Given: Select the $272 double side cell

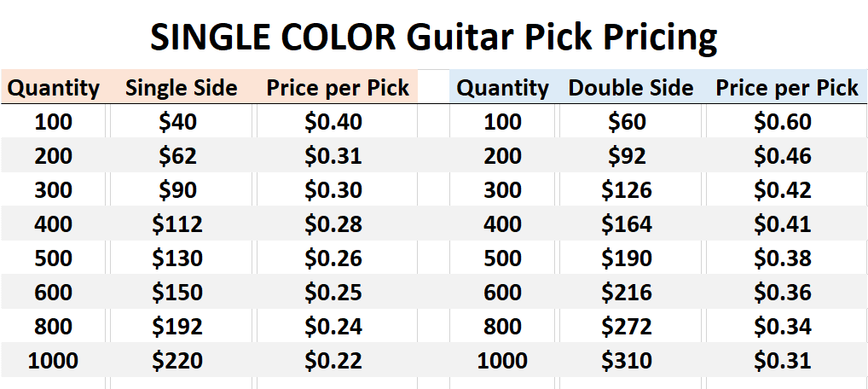Looking at the screenshot, I should tap(627, 327).
